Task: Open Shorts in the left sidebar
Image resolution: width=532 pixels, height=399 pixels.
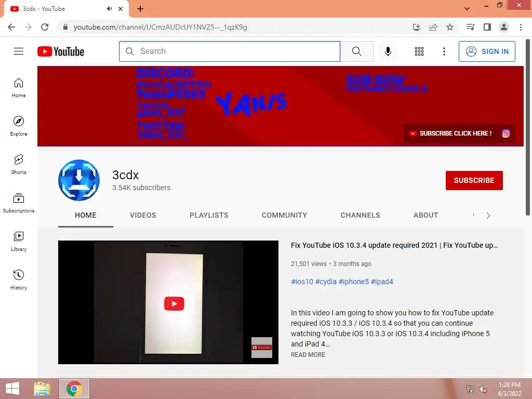Action: 19,164
